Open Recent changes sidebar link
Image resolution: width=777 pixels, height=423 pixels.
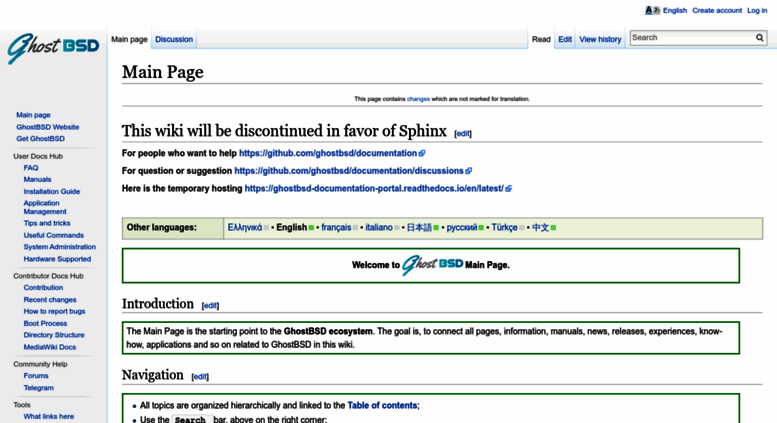coord(50,300)
